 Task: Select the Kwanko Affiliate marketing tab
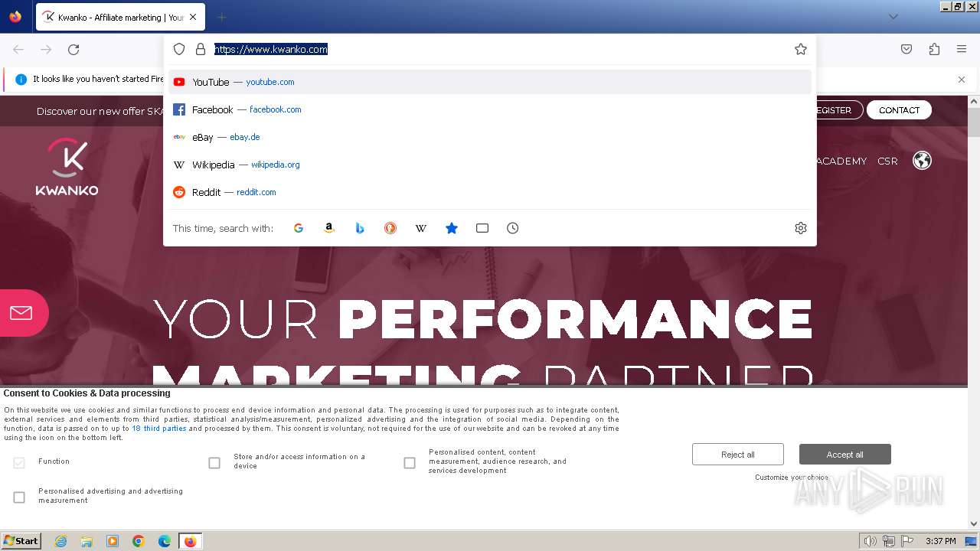[119, 17]
